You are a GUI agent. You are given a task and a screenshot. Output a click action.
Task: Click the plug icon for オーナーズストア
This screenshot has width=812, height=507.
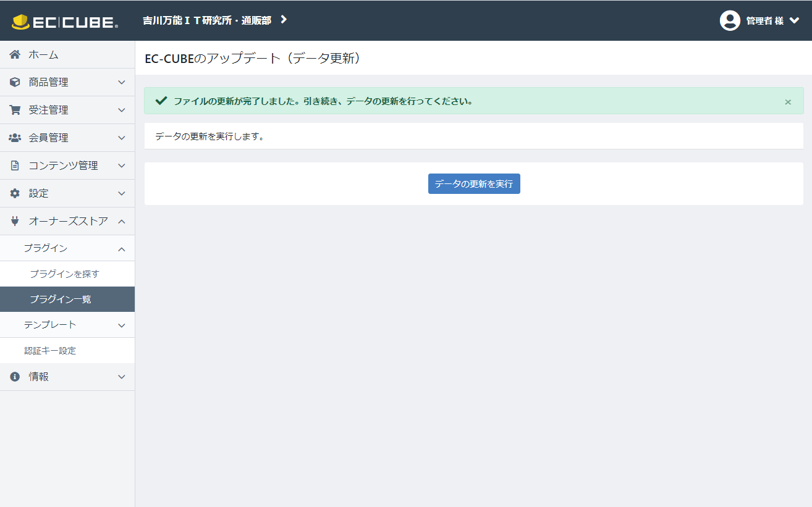(15, 221)
